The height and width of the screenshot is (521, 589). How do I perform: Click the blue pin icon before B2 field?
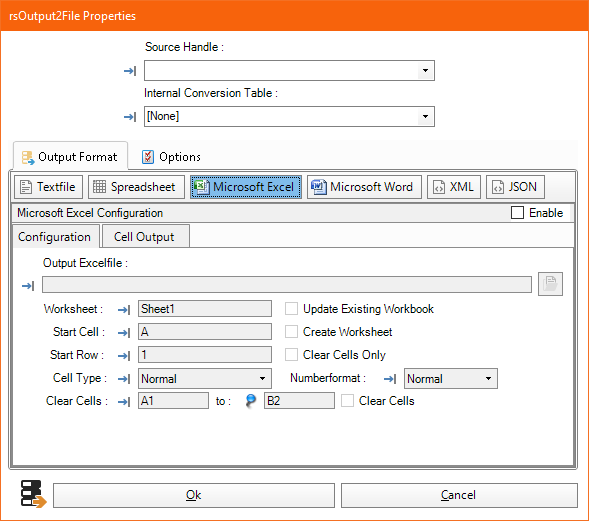point(251,401)
